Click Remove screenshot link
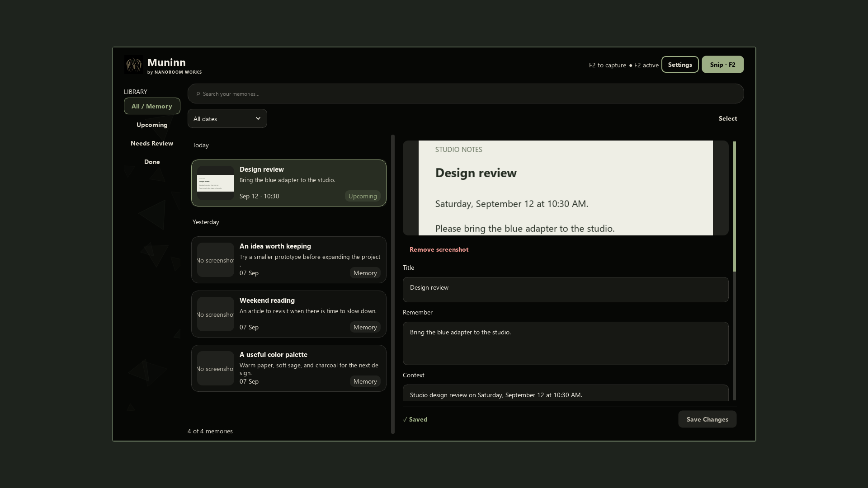Viewport: 868px width, 488px height. (x=439, y=249)
